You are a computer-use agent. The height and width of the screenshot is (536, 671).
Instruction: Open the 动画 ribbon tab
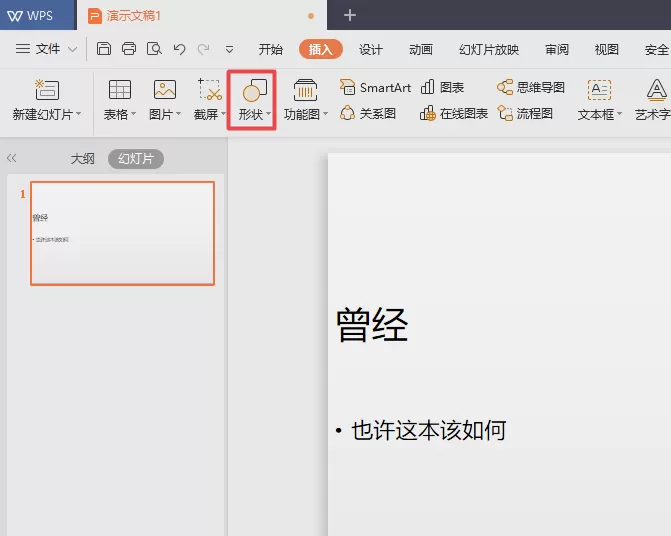pos(421,50)
